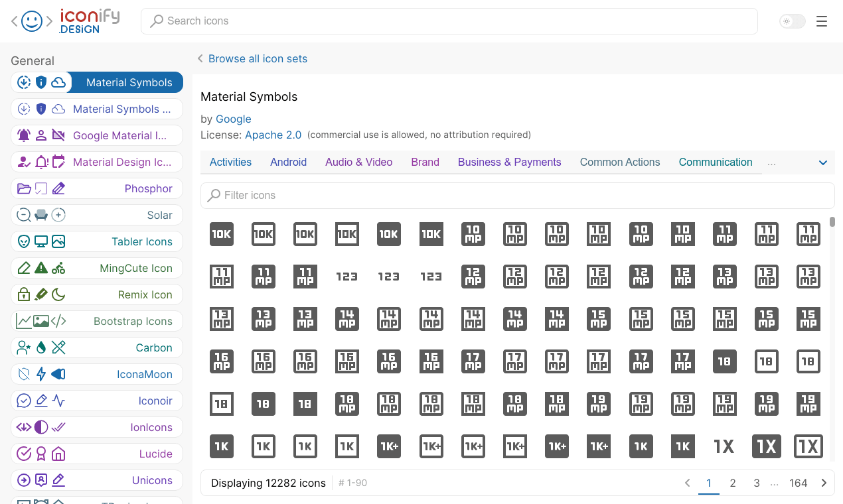Screen dimensions: 843x504
Task: Open Carbon icon set
Action: 97,347
